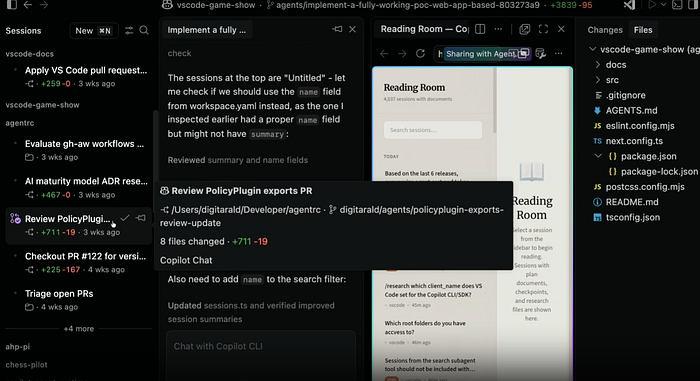Image resolution: width=700 pixels, height=381 pixels.
Task: Open session Apply VS Code pull request
Action: click(79, 76)
